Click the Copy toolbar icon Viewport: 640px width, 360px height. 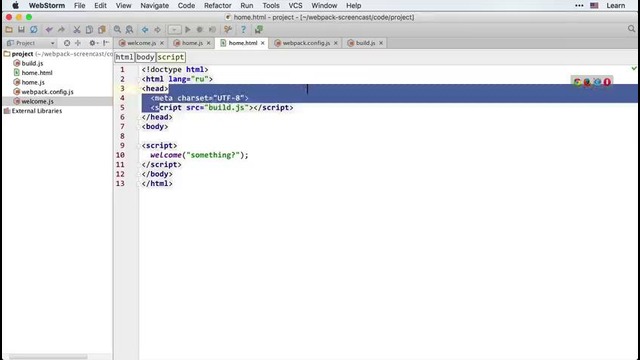pos(89,29)
